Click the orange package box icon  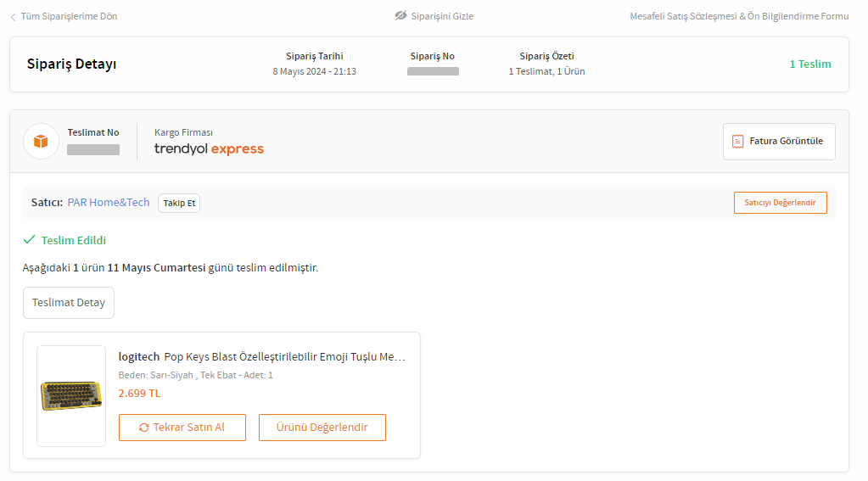41,141
